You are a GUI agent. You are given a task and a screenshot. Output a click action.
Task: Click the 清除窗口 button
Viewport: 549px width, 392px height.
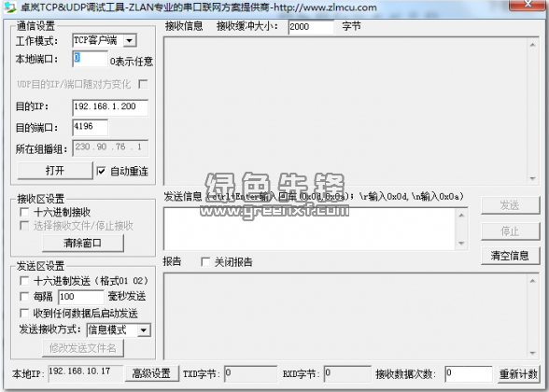[83, 243]
